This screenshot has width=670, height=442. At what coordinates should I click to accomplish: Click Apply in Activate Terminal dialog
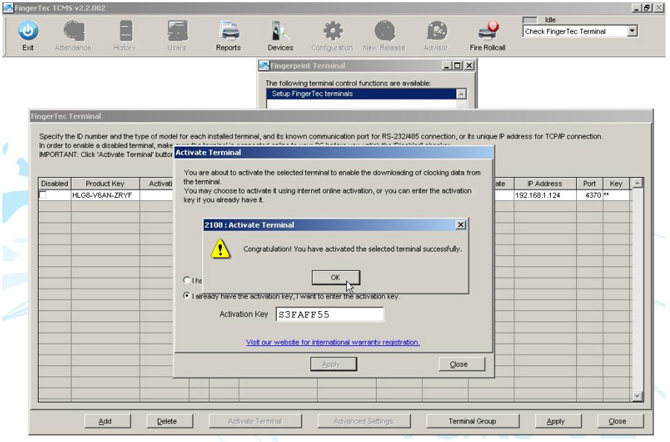[333, 364]
